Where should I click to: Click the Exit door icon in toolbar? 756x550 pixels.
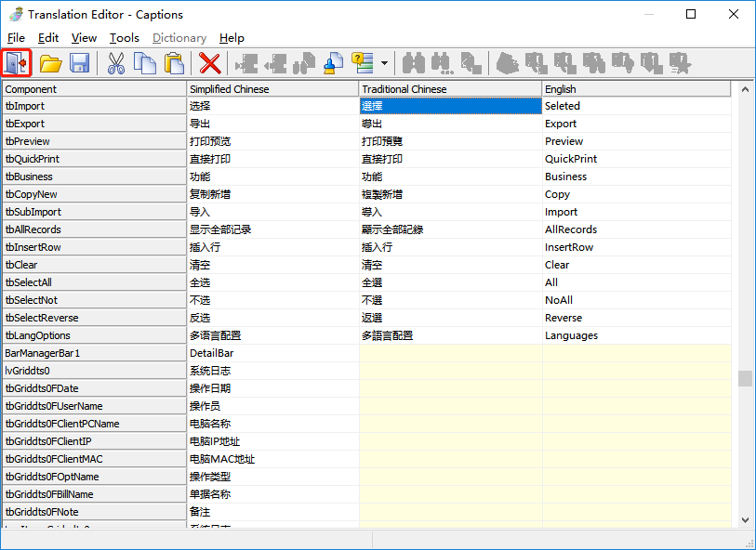17,63
